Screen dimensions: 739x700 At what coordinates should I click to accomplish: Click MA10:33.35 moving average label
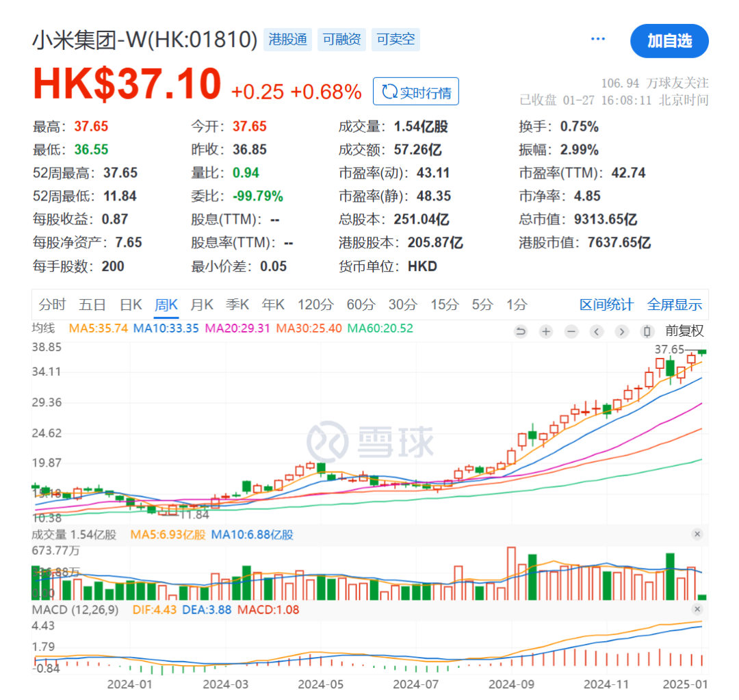pyautogui.click(x=166, y=328)
